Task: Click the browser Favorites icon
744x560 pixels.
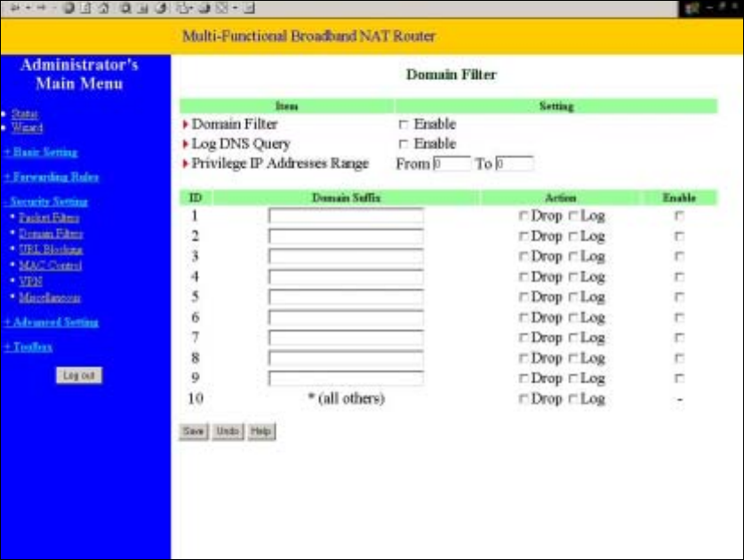Action: pyautogui.click(x=142, y=8)
